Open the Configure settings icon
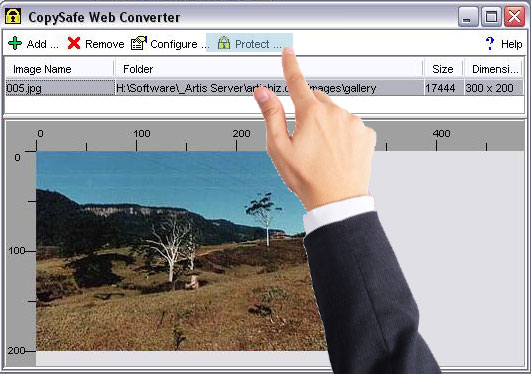Viewport: 531px width, 374px height. pos(139,43)
